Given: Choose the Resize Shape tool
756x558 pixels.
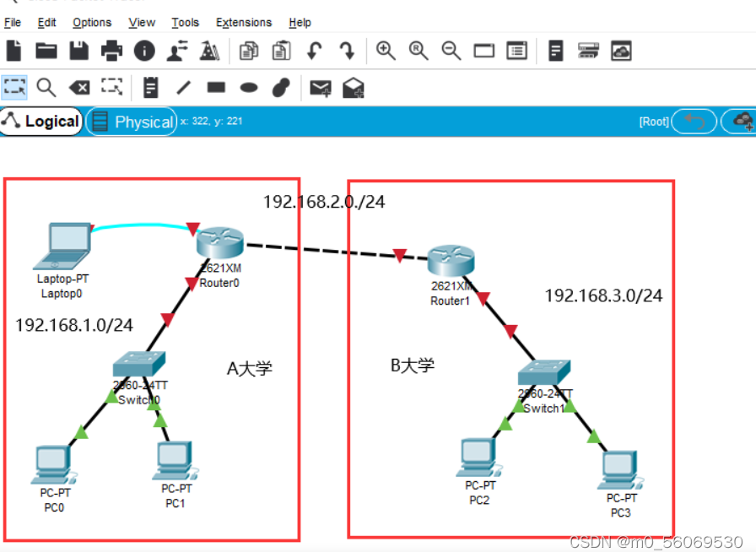Looking at the screenshot, I should pos(112,87).
